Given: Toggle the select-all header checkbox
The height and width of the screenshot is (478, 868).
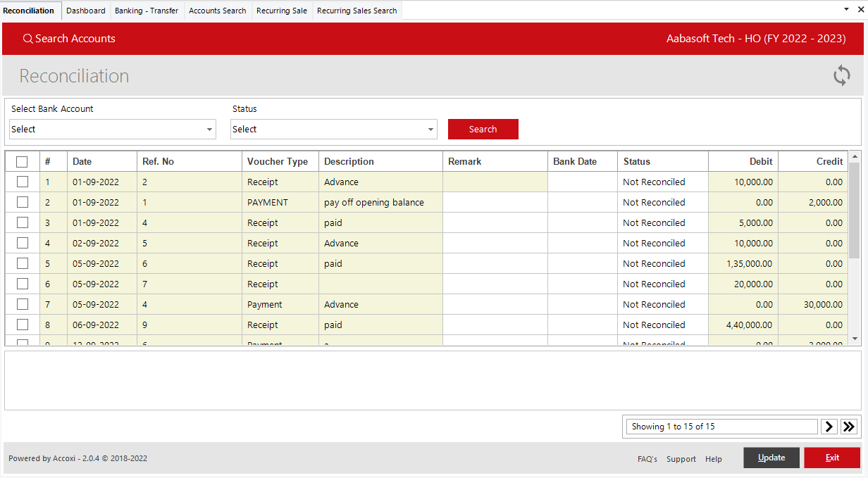Looking at the screenshot, I should click(x=22, y=162).
